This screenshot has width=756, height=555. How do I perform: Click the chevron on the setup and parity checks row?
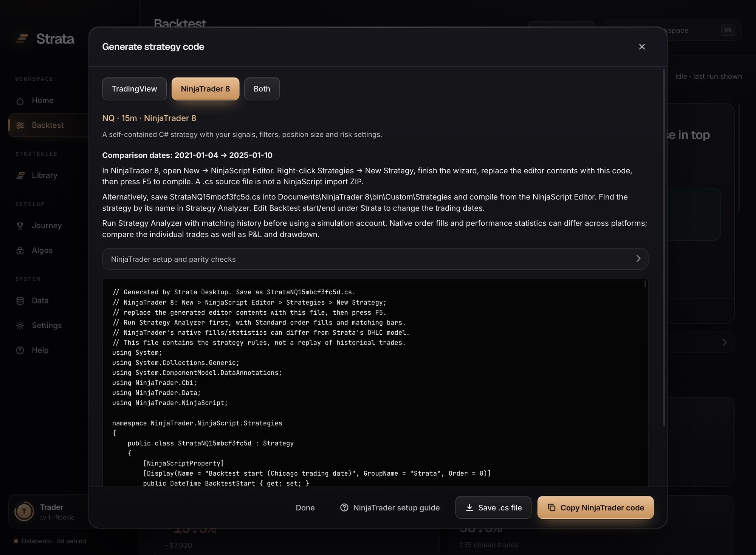[638, 259]
